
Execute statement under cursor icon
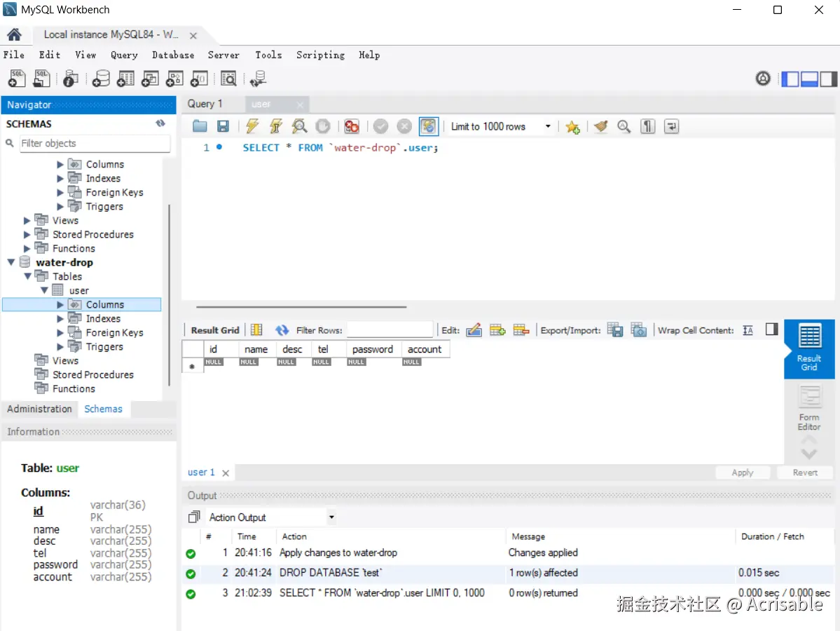pyautogui.click(x=275, y=126)
